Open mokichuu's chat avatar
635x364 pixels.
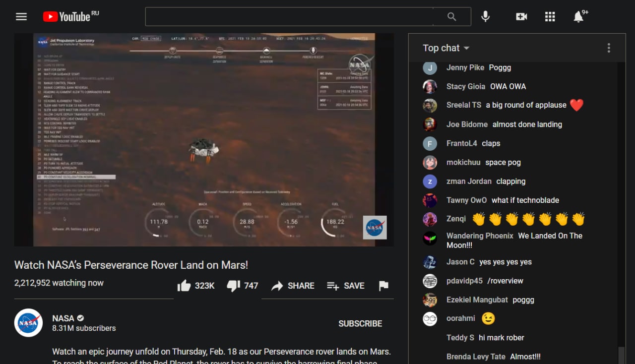click(x=430, y=162)
